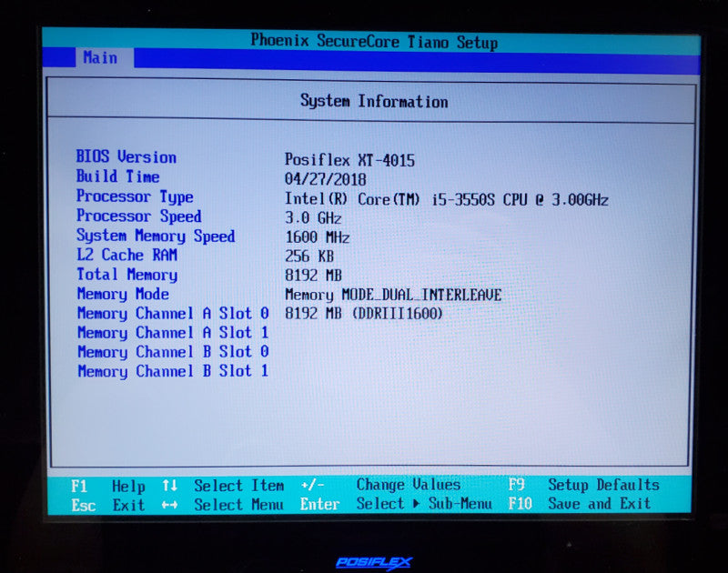Select the L2 Cache RAM label
The image size is (728, 573).
pyautogui.click(x=126, y=255)
